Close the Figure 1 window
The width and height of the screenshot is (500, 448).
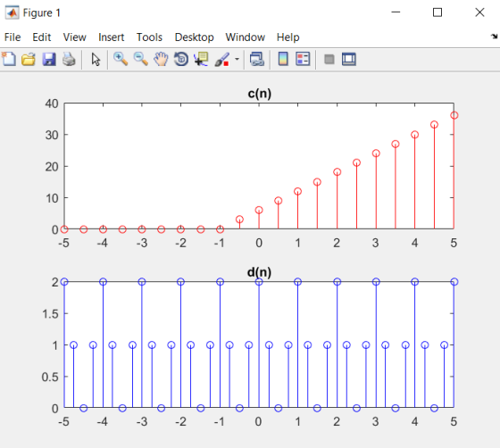479,12
